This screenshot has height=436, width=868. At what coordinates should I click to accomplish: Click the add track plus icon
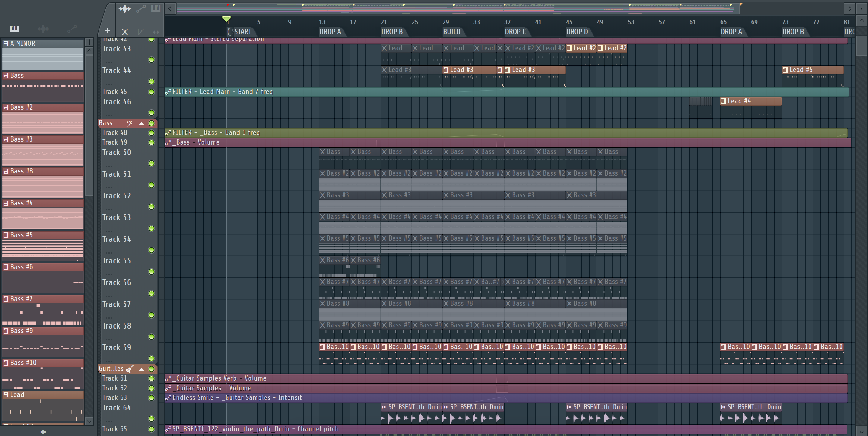(108, 31)
